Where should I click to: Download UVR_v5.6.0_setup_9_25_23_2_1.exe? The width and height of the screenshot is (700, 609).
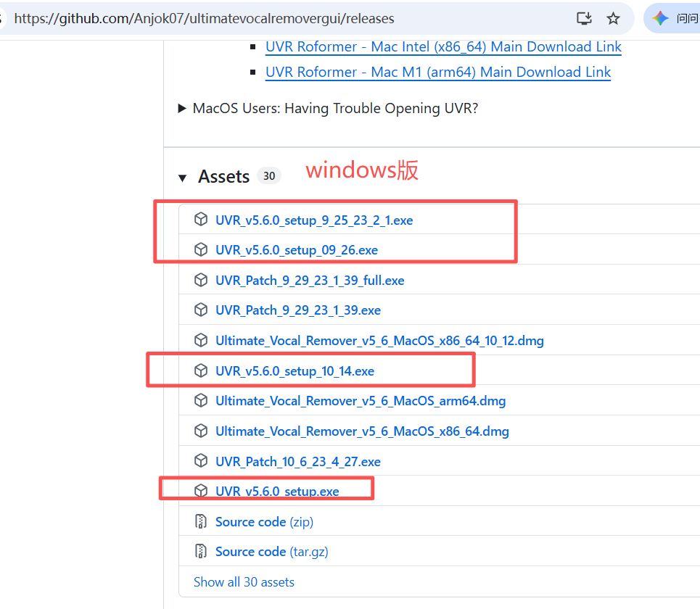click(x=314, y=220)
